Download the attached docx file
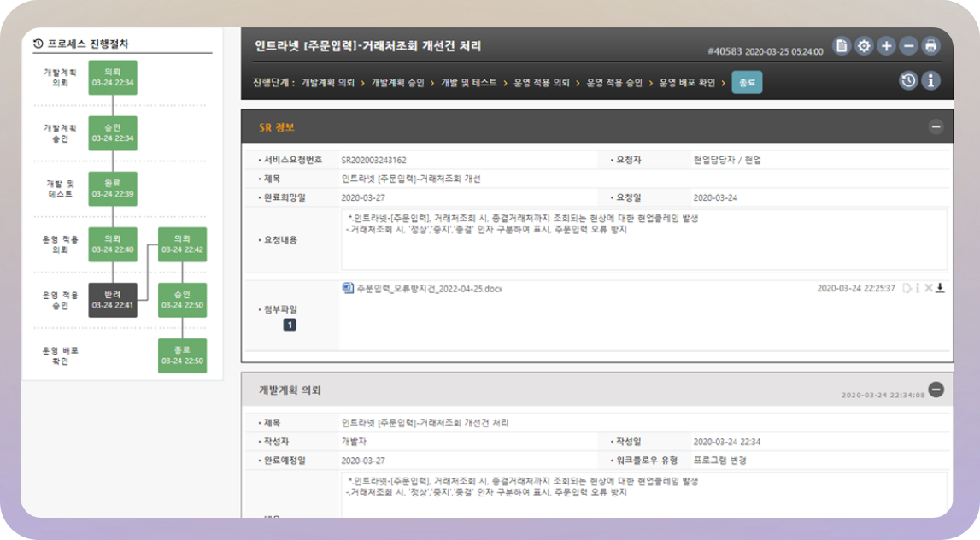 pyautogui.click(x=940, y=288)
